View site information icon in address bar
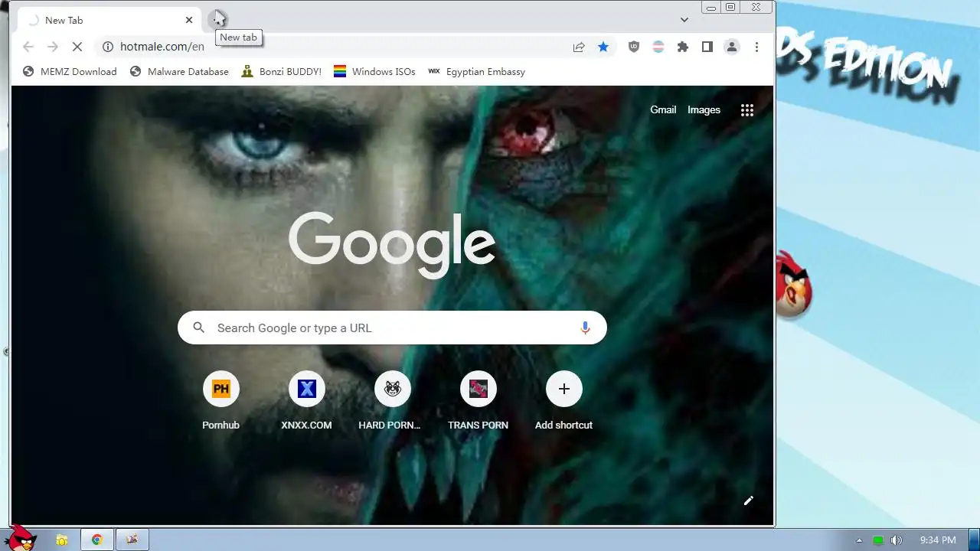Image resolution: width=980 pixels, height=551 pixels. point(108,47)
